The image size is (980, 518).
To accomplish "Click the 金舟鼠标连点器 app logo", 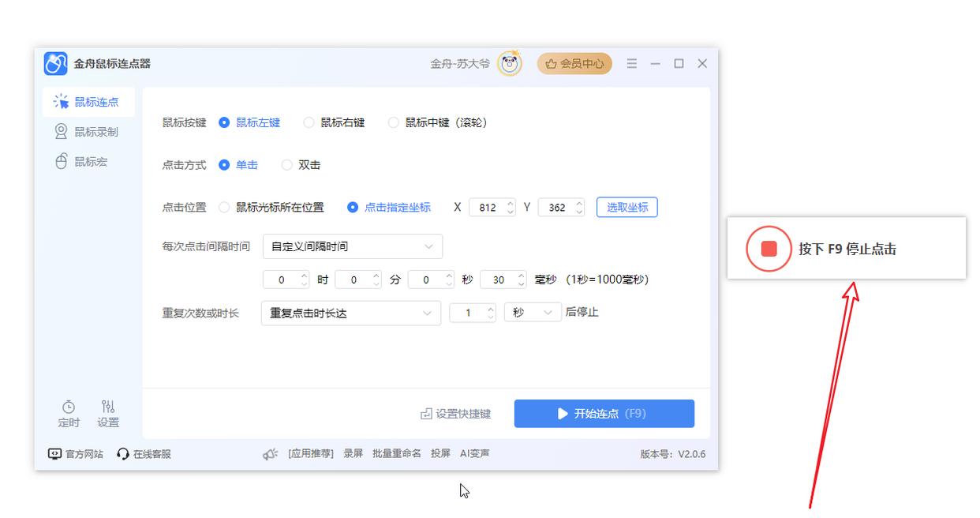I will (55, 64).
